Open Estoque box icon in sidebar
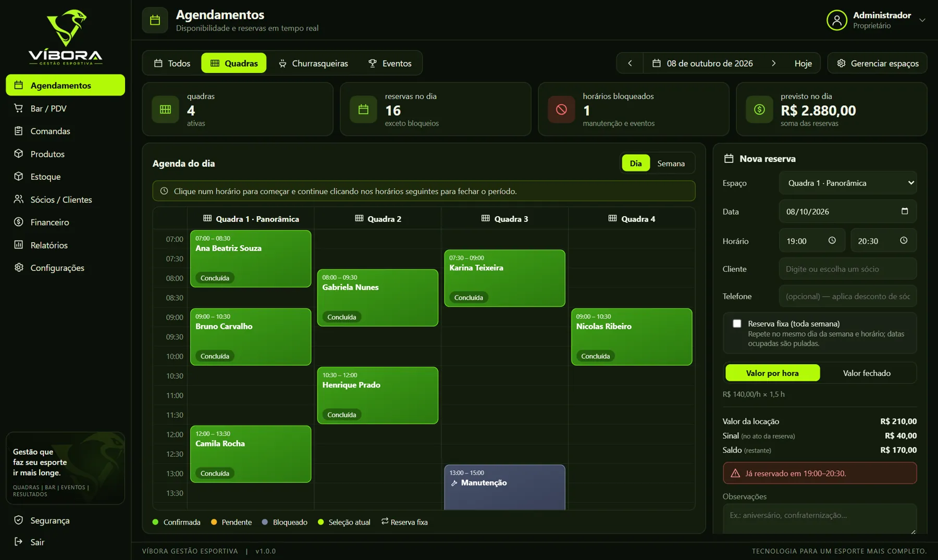938x560 pixels. coord(19,177)
